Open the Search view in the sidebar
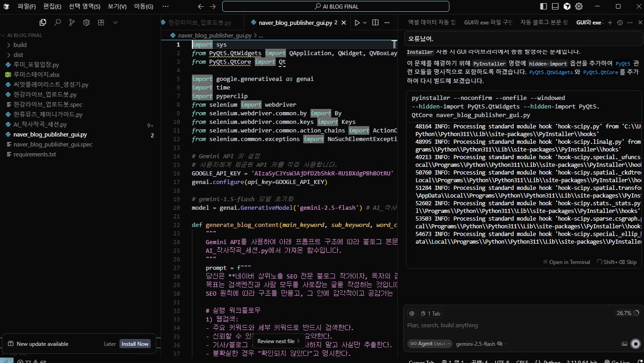 click(x=57, y=22)
